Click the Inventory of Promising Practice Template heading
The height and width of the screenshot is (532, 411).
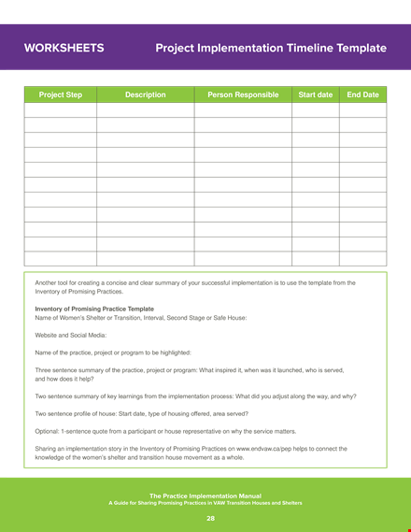[94, 309]
